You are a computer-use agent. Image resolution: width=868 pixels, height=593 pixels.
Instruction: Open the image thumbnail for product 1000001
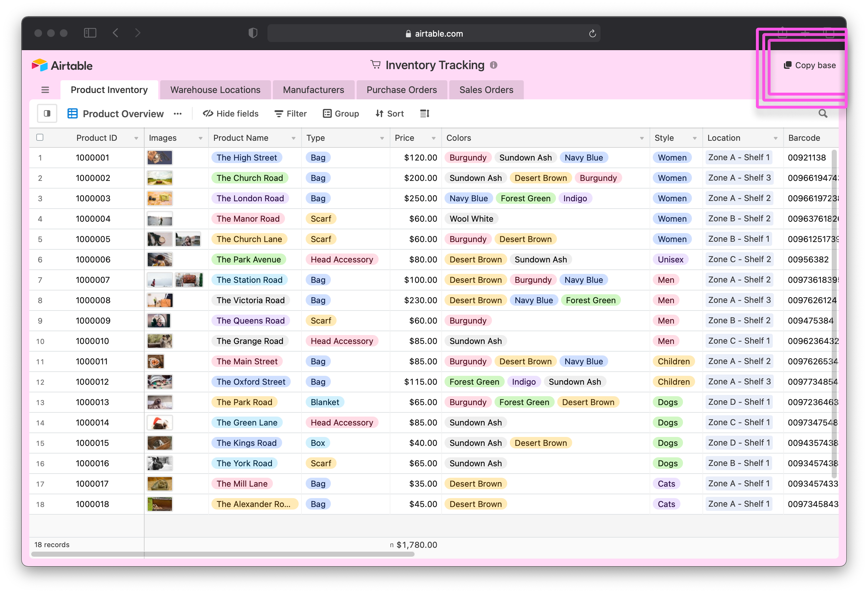160,158
